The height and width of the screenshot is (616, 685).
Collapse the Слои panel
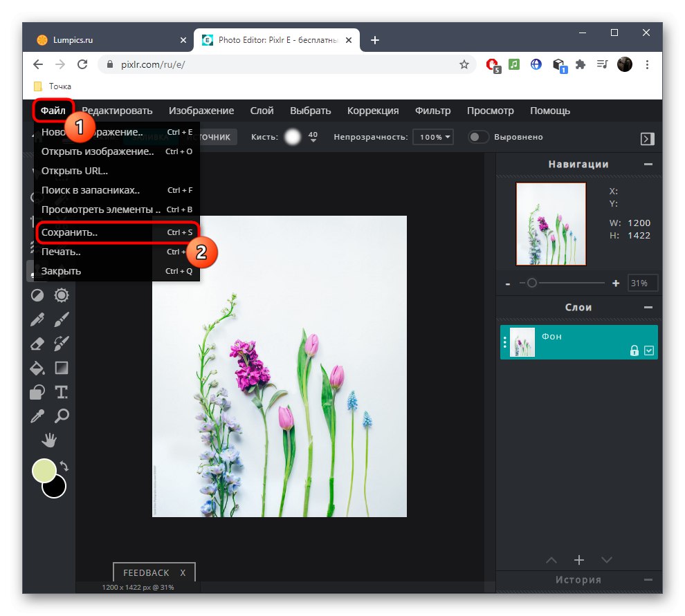pos(648,308)
